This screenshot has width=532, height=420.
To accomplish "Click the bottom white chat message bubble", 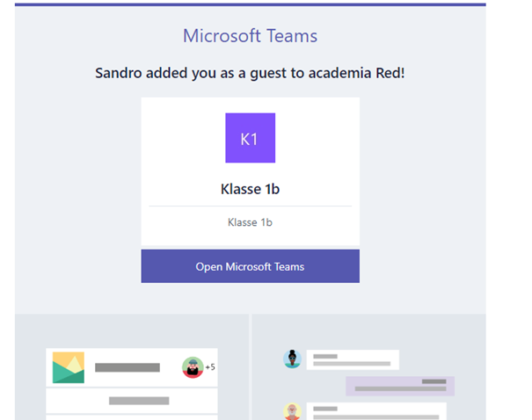I will pos(375,412).
